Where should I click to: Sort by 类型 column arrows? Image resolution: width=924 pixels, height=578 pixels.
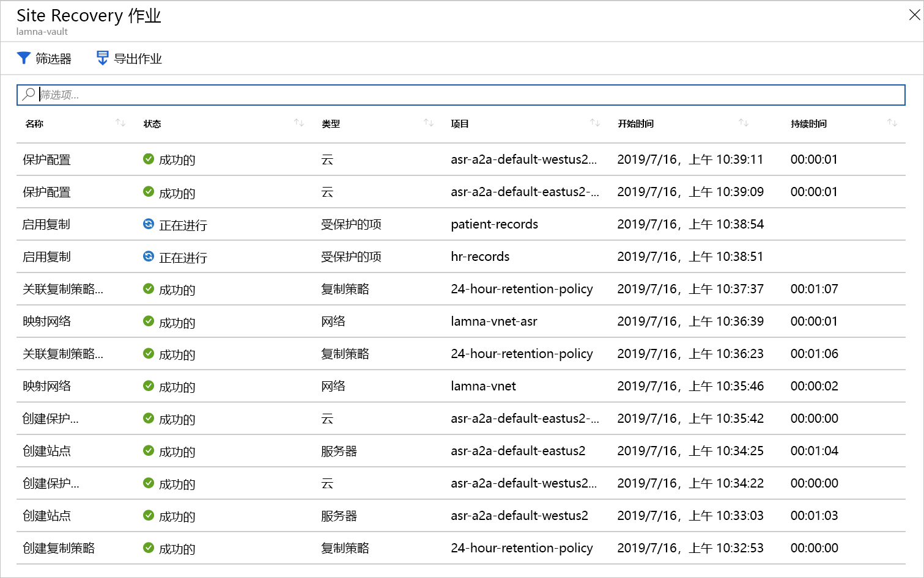pos(429,123)
